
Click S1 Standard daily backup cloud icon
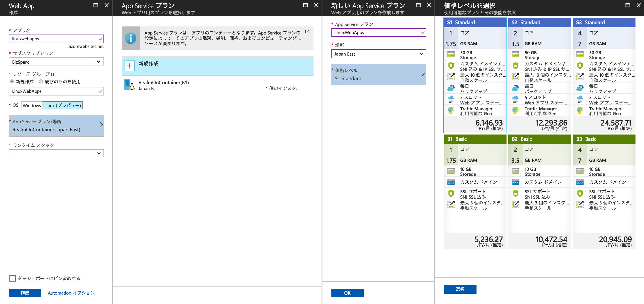click(451, 88)
